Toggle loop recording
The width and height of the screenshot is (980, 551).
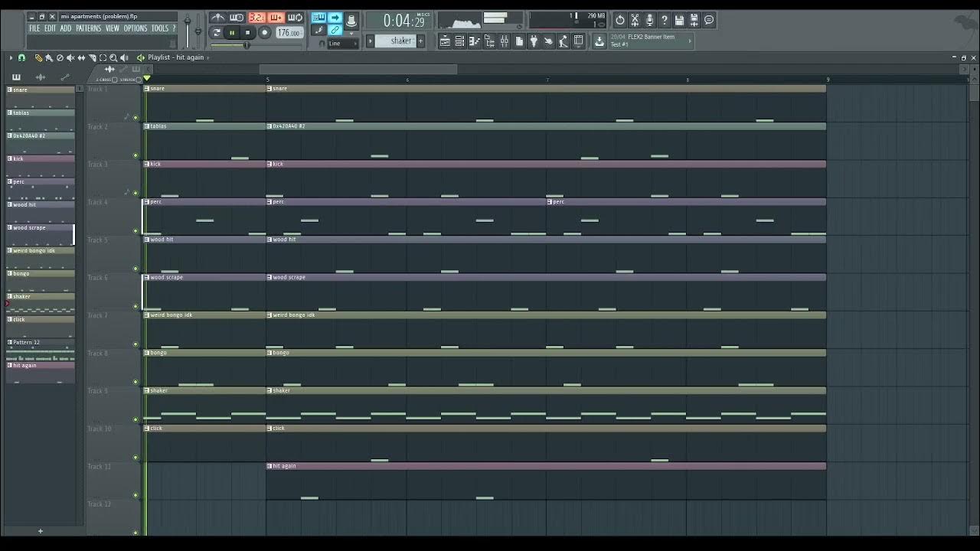click(x=295, y=18)
